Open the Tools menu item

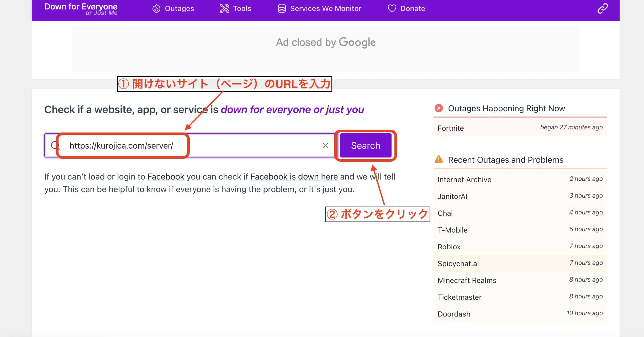click(242, 9)
